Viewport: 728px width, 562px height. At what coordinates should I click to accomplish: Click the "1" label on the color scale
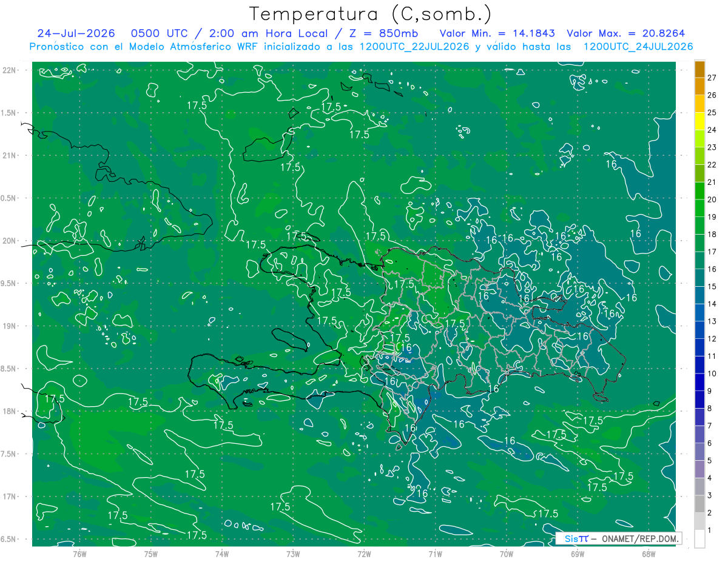[x=710, y=530]
